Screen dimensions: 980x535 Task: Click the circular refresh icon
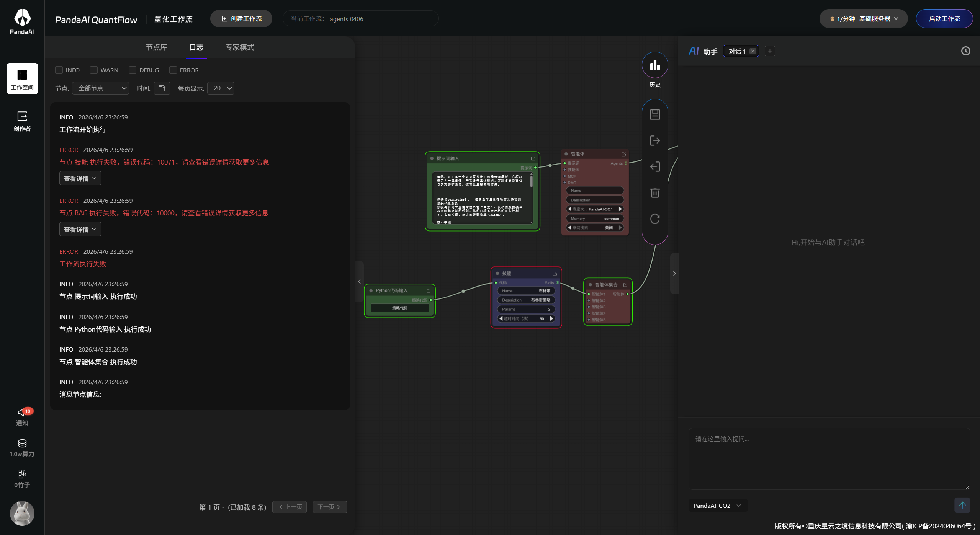click(655, 219)
